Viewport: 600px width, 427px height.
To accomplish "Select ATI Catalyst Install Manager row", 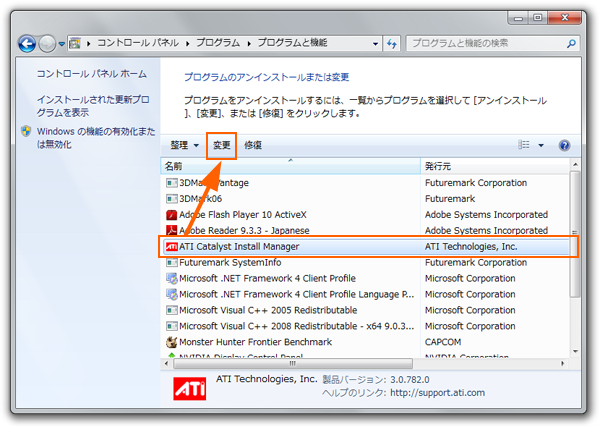I will point(365,246).
